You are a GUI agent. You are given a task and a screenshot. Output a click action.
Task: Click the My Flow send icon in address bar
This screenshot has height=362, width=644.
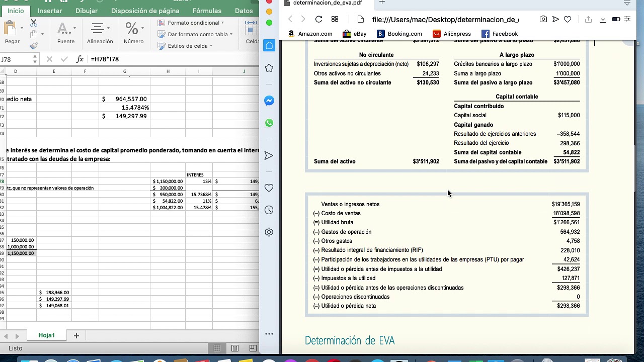click(x=555, y=19)
